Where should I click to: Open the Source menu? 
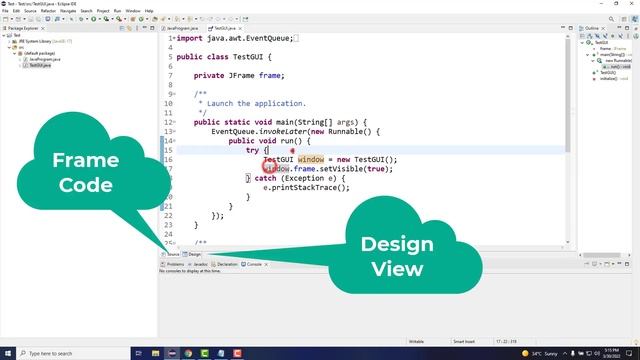pos(30,11)
